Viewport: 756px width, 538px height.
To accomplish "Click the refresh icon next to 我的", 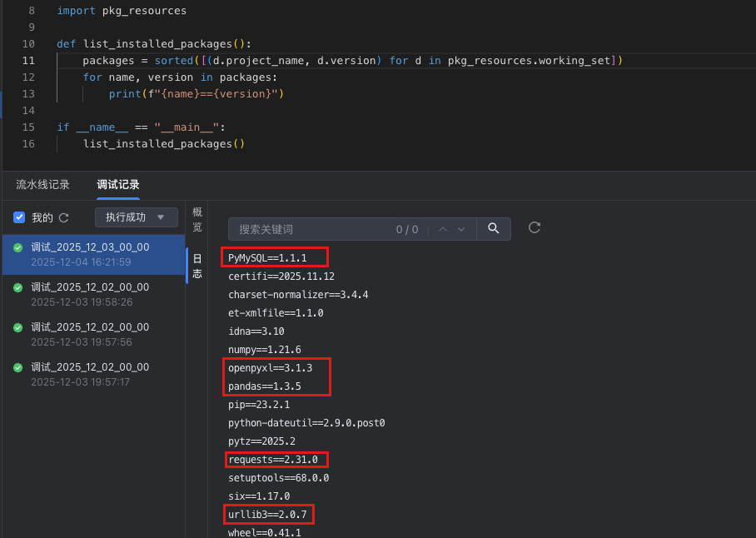I will coord(64,218).
